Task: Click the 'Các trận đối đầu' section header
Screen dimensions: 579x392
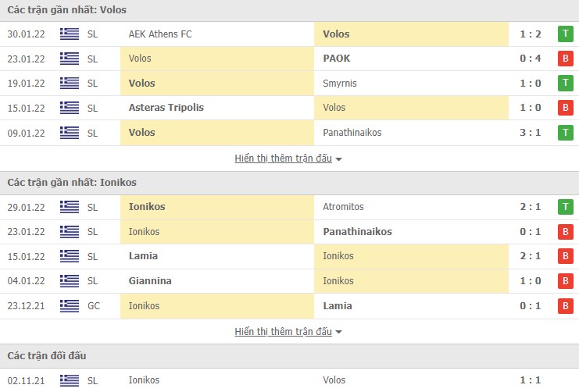Action: point(47,356)
